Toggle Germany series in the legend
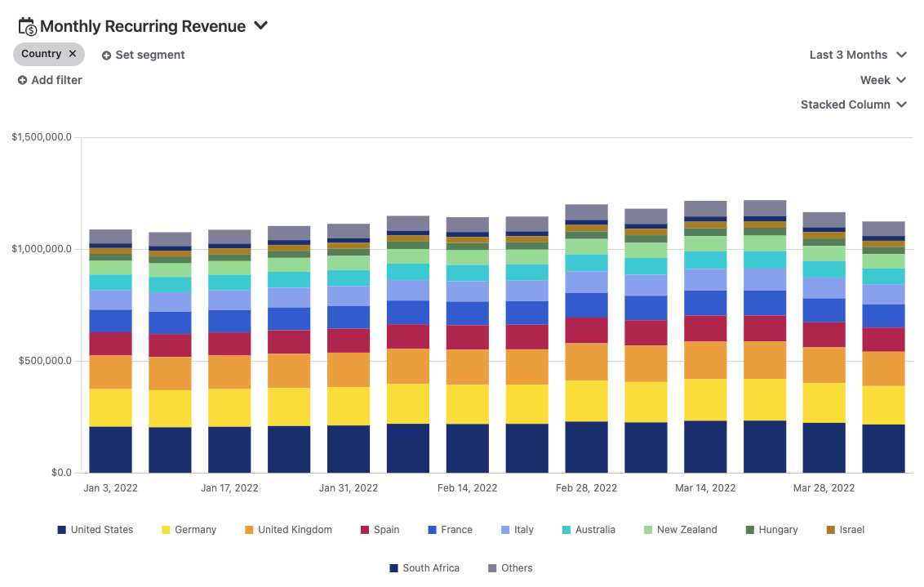 (x=189, y=530)
